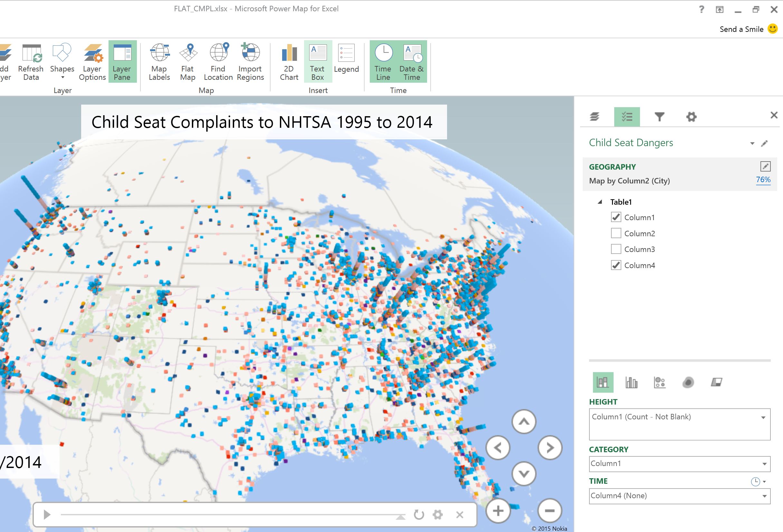Screen dimensions: 783x532
Task: Check the Column2 checkbox
Action: [x=616, y=233]
